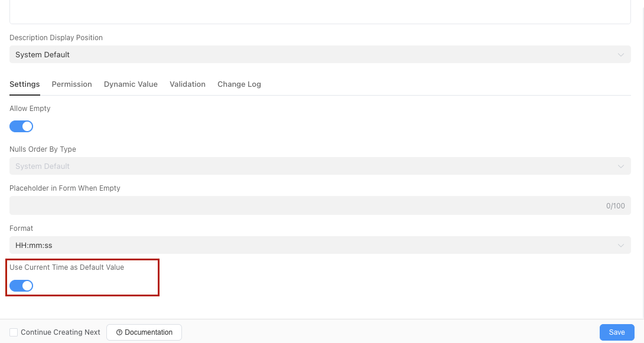Check the Continue Creating Next checkbox
644x343 pixels.
13,332
